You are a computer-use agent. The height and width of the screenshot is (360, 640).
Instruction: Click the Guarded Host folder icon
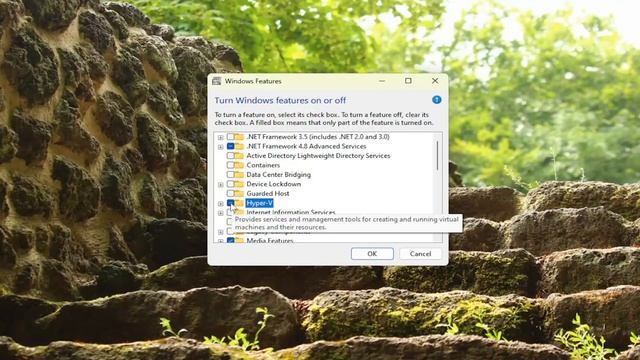[239, 193]
